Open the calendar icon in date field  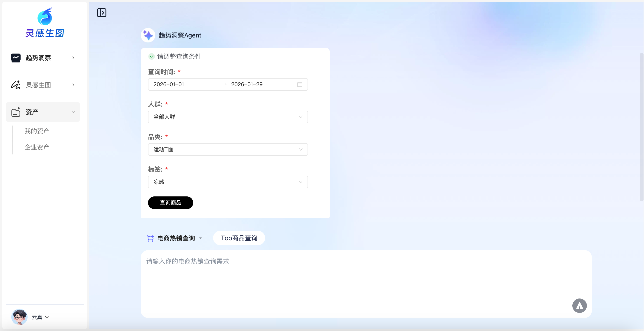coord(300,84)
